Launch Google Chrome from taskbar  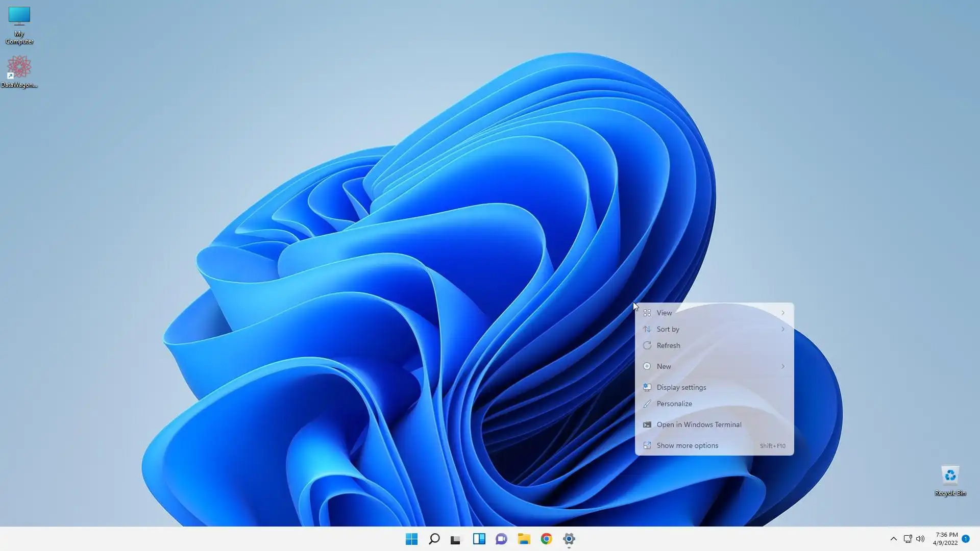(x=546, y=539)
